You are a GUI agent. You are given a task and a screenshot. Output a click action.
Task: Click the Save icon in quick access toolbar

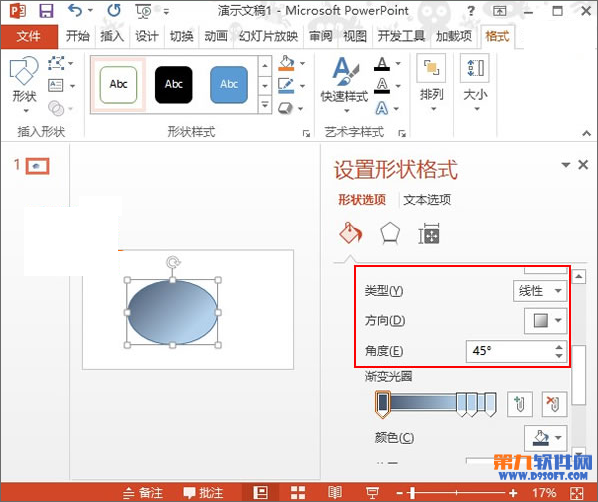pos(46,10)
